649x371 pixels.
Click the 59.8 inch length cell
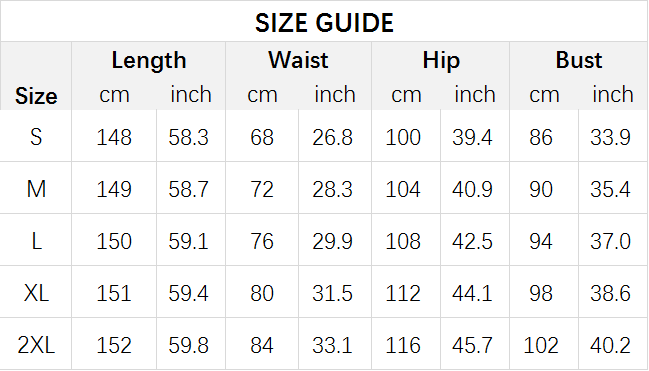(188, 345)
